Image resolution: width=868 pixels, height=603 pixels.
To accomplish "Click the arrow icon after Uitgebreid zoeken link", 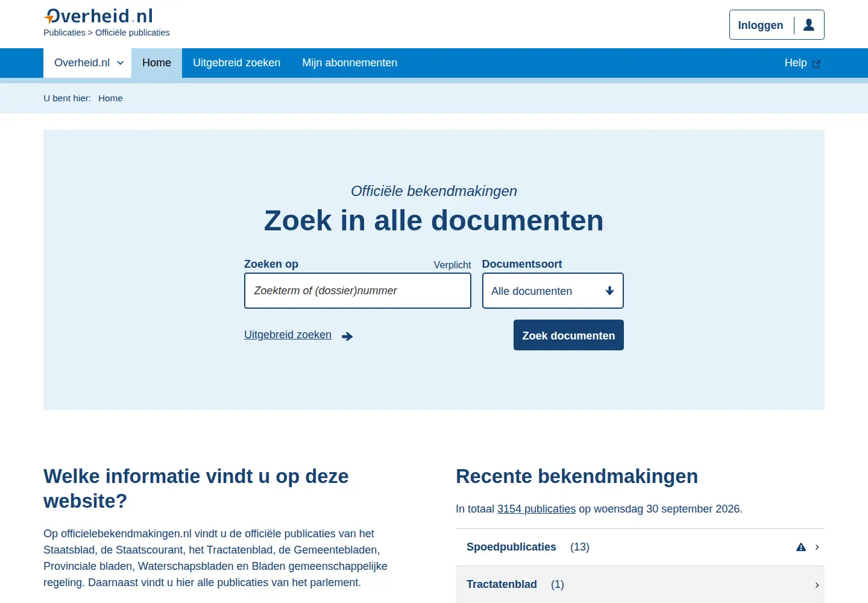I will 347,336.
